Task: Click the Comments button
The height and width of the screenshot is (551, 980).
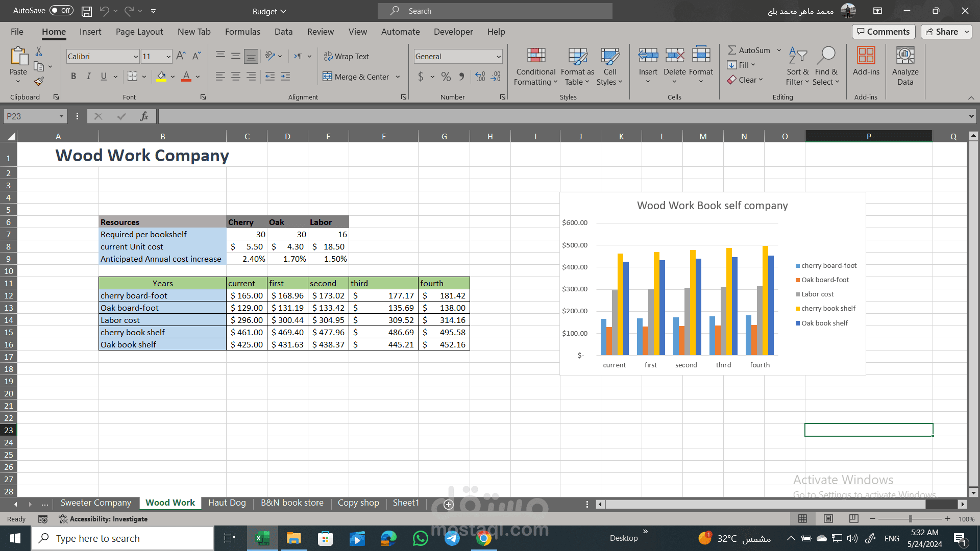Action: coord(883,32)
